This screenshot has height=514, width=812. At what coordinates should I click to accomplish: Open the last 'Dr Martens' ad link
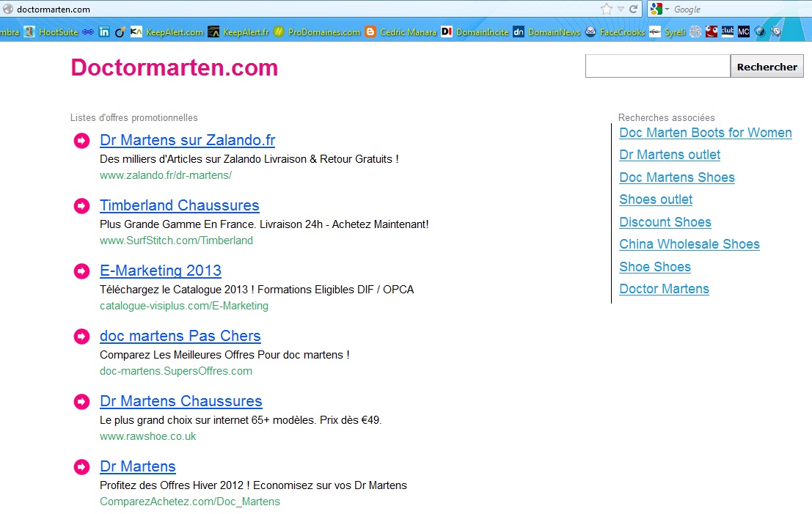click(x=138, y=466)
